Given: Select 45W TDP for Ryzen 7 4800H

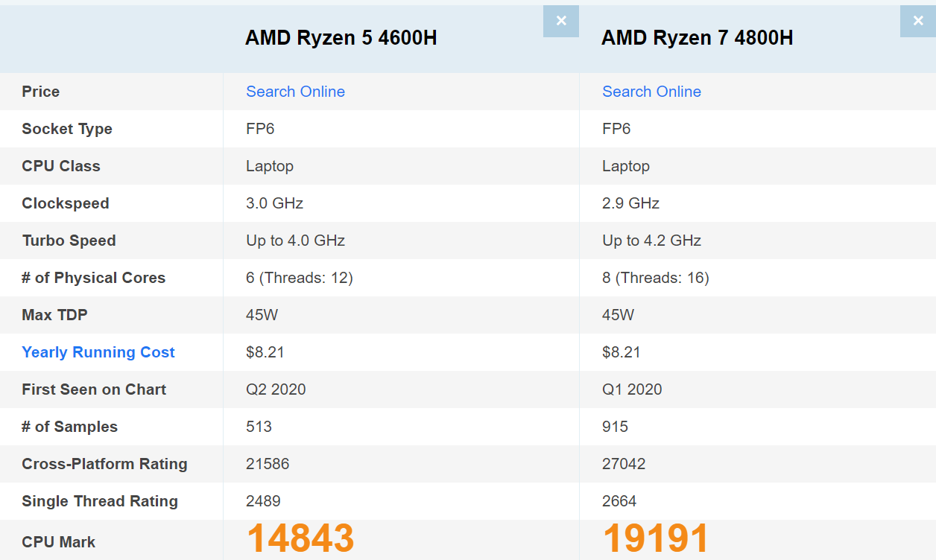Looking at the screenshot, I should (618, 315).
